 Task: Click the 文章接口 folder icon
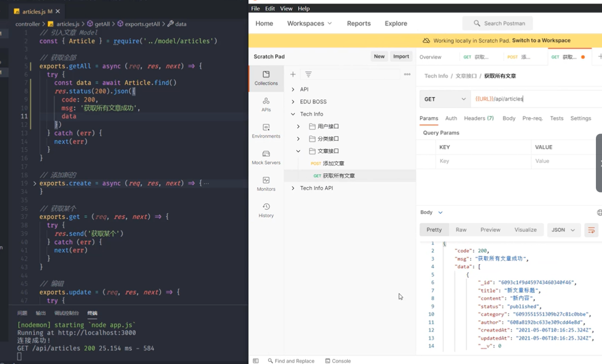point(313,151)
